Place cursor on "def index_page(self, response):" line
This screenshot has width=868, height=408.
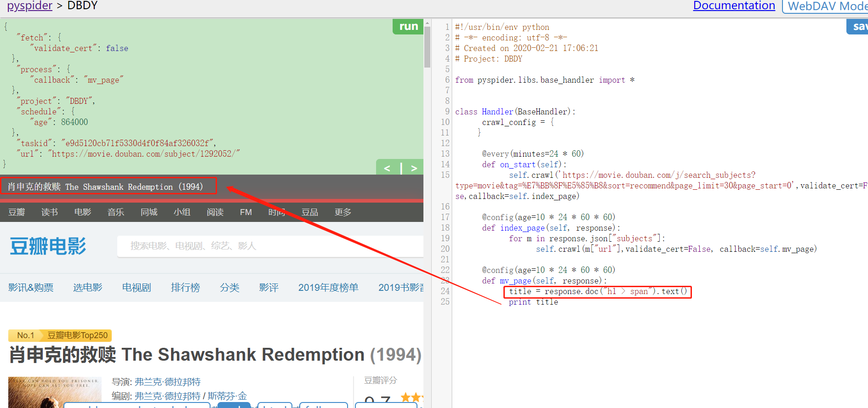pos(551,228)
